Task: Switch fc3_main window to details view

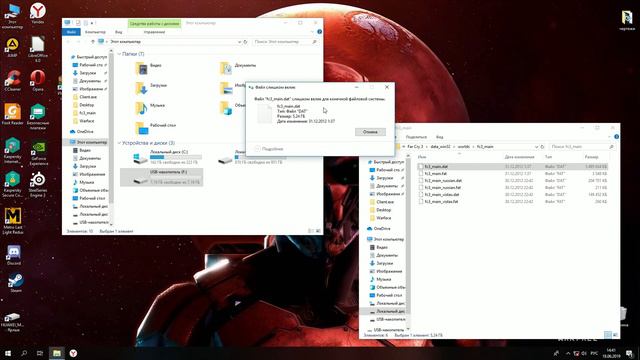Action: click(x=608, y=335)
